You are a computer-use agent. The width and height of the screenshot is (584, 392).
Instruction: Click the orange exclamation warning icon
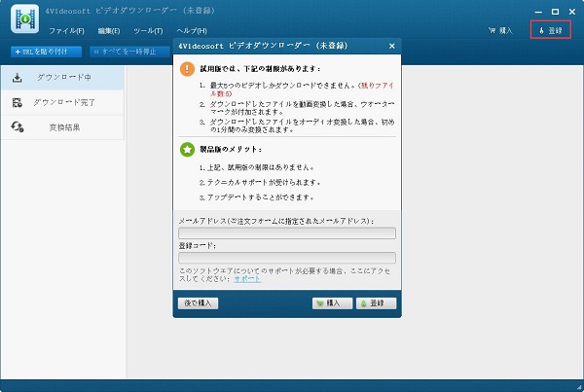point(187,69)
